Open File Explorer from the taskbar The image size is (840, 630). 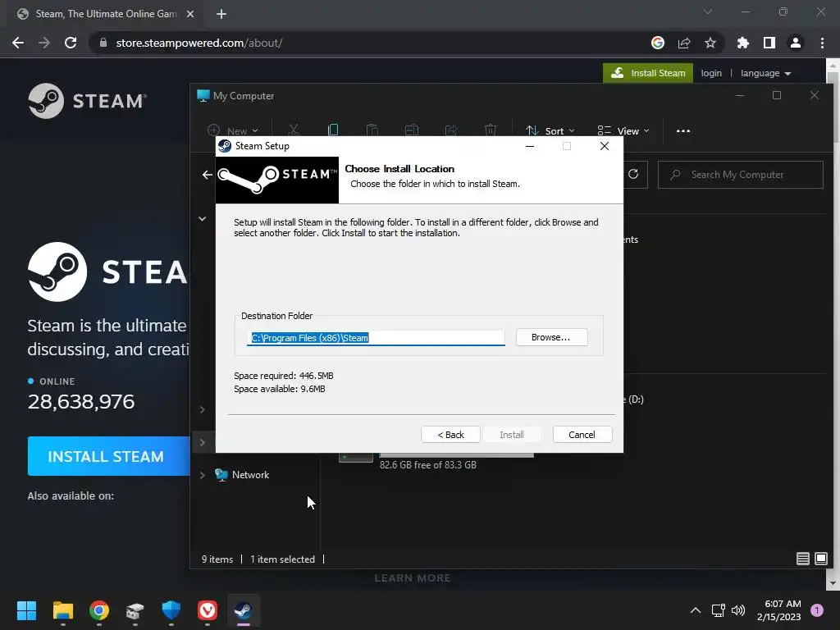coord(62,610)
